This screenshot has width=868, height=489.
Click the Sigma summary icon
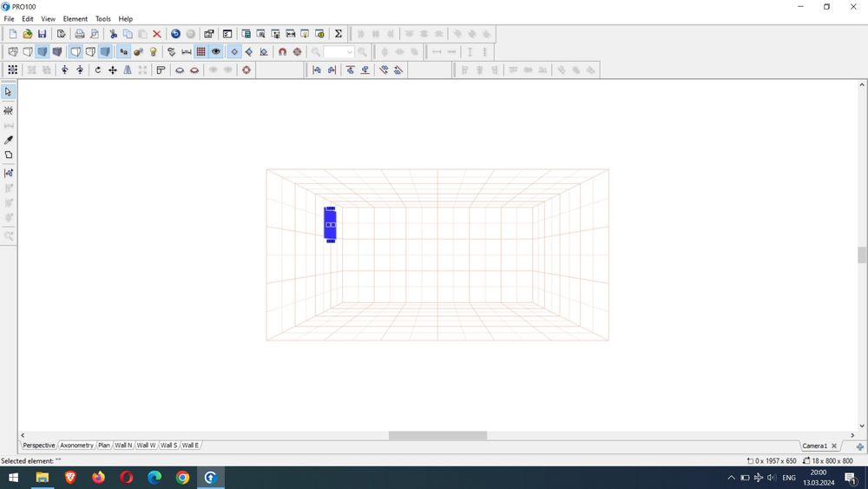339,34
